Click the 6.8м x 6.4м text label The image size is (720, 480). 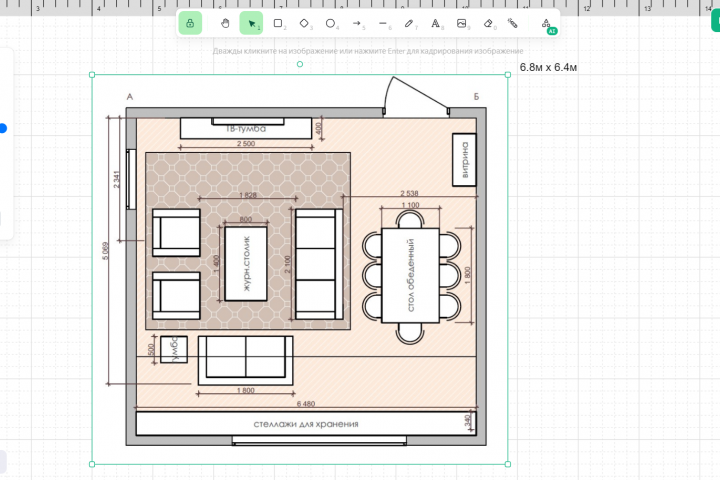click(548, 68)
